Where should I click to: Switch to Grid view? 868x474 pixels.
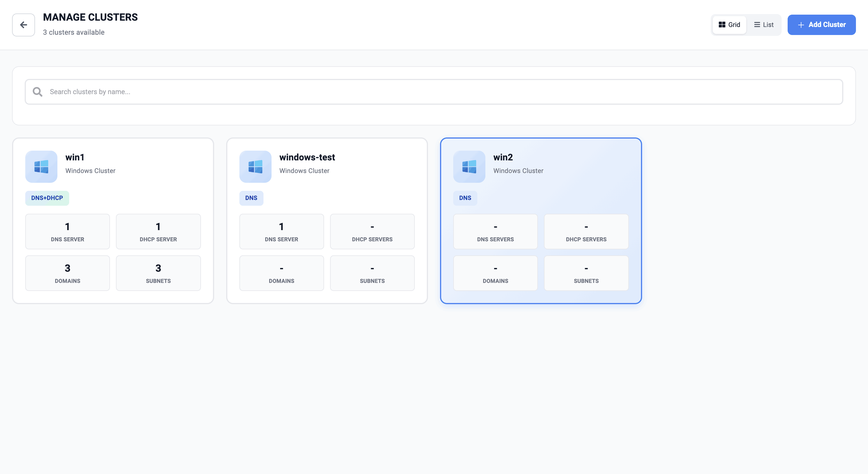click(x=730, y=25)
